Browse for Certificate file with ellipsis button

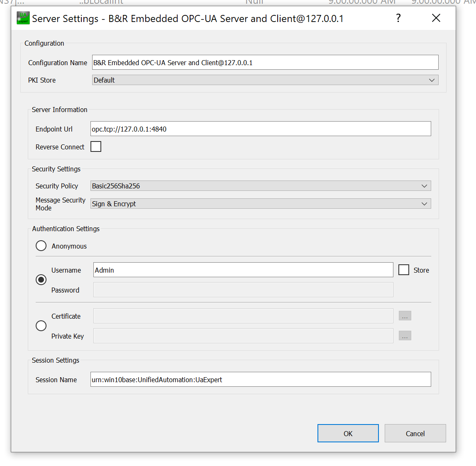(405, 316)
